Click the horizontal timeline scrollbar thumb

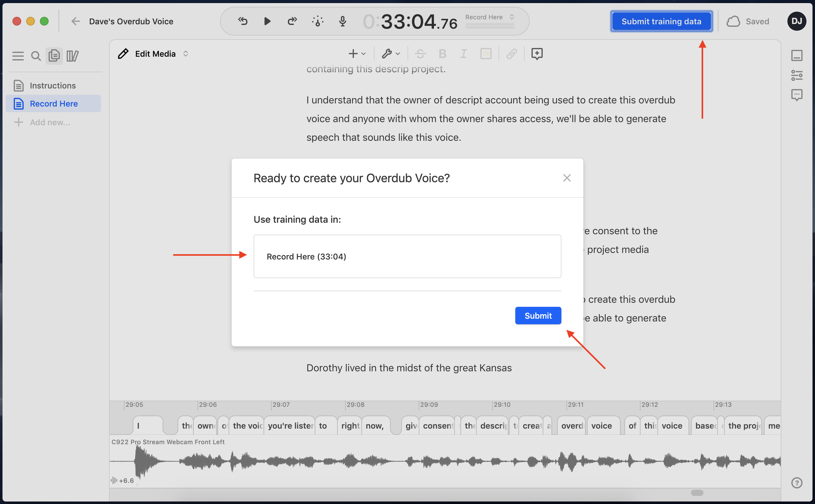click(x=697, y=492)
